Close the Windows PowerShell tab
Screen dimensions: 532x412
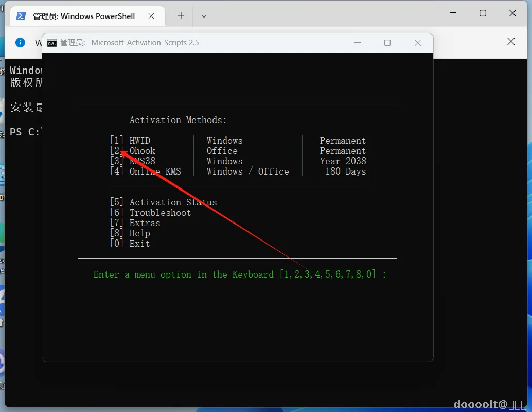[151, 16]
